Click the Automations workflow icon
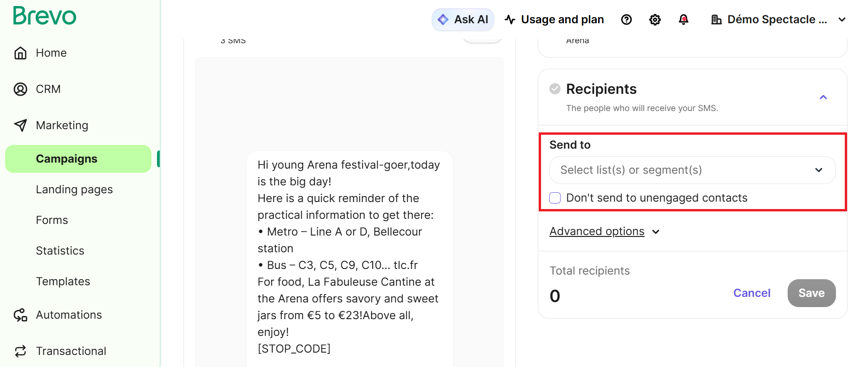The width and height of the screenshot is (868, 367). click(x=20, y=315)
